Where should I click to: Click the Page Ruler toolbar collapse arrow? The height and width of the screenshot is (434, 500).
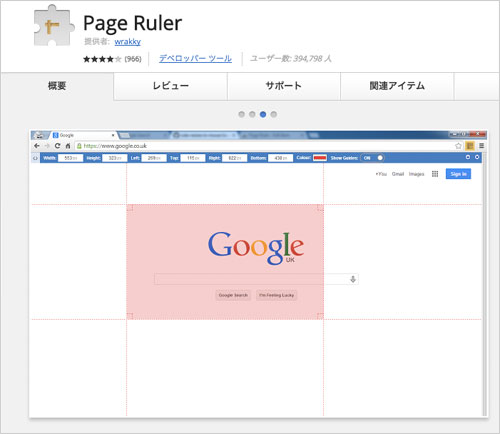(x=35, y=158)
